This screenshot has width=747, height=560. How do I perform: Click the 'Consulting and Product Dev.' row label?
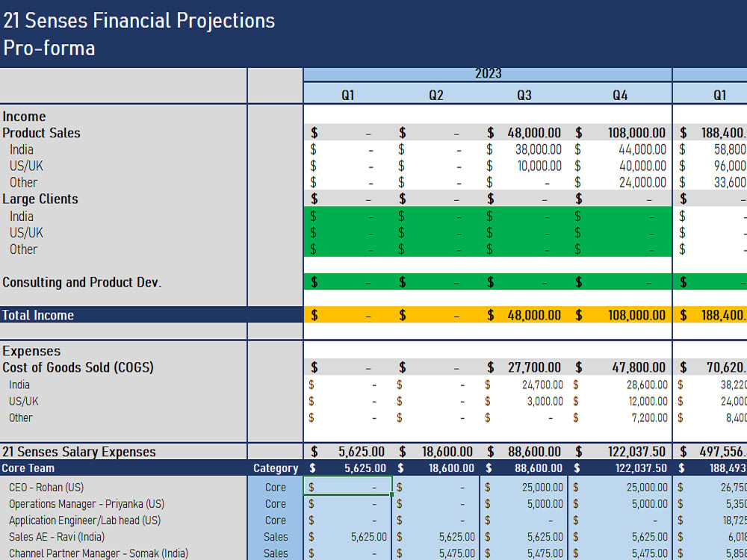click(82, 282)
